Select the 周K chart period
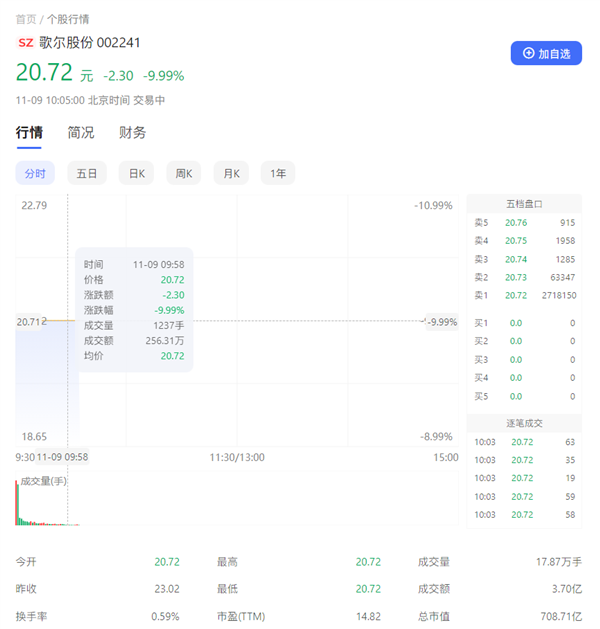Viewport: 600px width, 629px height. click(184, 173)
